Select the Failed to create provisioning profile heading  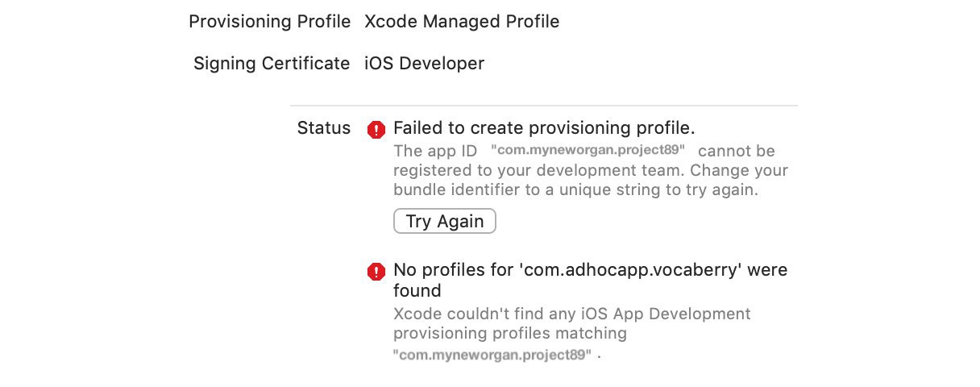pyautogui.click(x=544, y=127)
